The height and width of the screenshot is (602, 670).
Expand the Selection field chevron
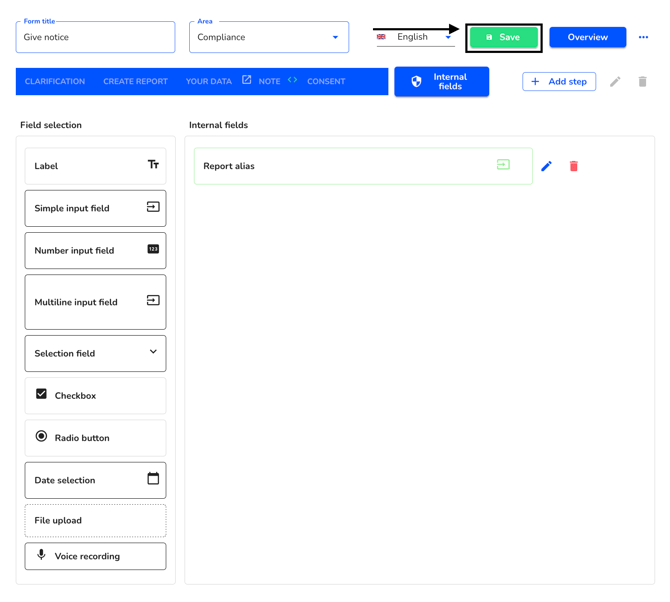pyautogui.click(x=153, y=352)
